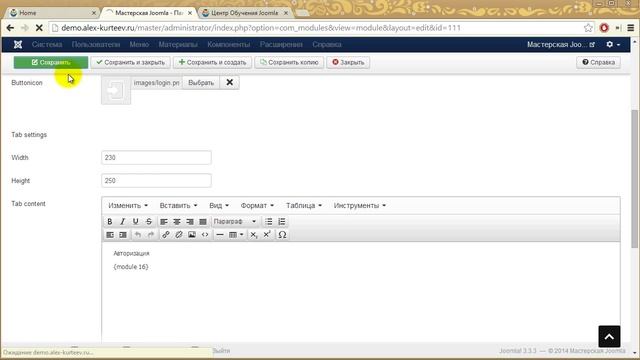Viewport: 640px width, 360px height.
Task: Open the Материалы menu
Action: click(178, 44)
